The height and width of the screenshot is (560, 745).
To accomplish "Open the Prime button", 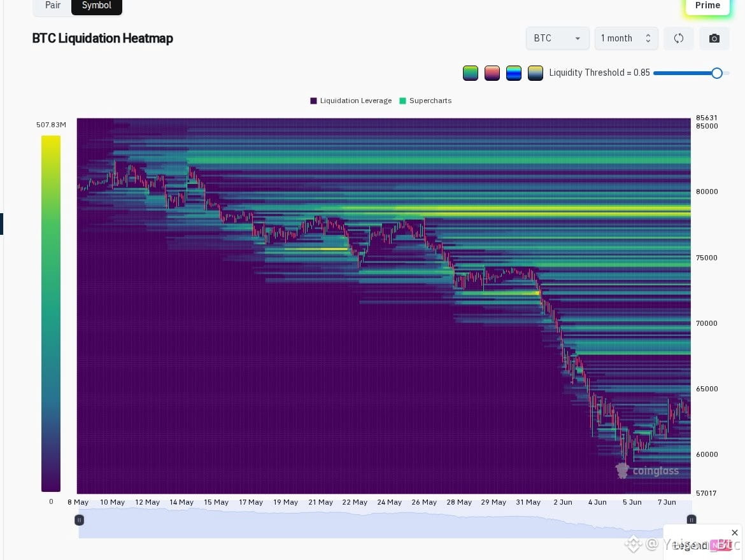I will coord(707,6).
